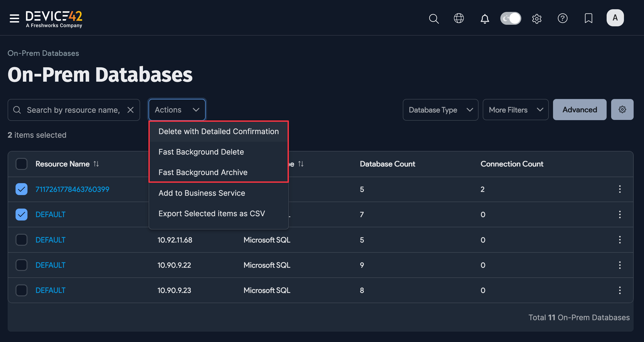
Task: Expand the Database Type filter
Action: [x=440, y=109]
